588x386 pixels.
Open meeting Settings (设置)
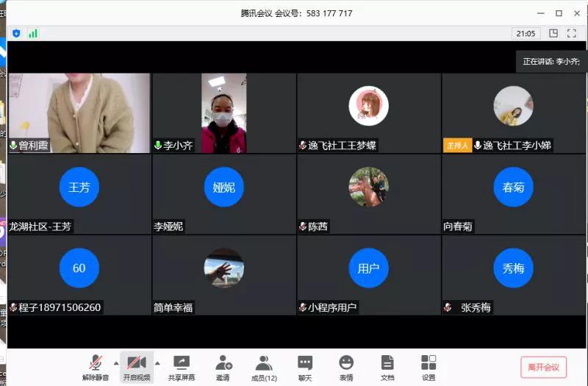429,366
